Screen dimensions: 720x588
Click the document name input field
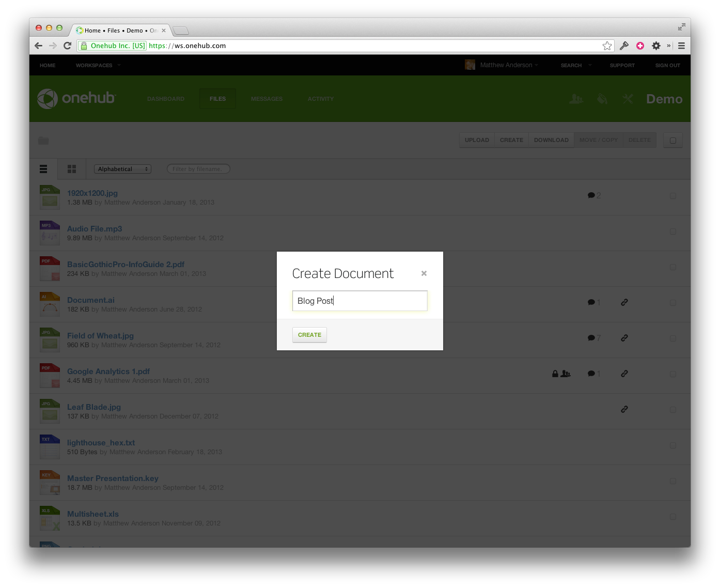[x=359, y=301]
